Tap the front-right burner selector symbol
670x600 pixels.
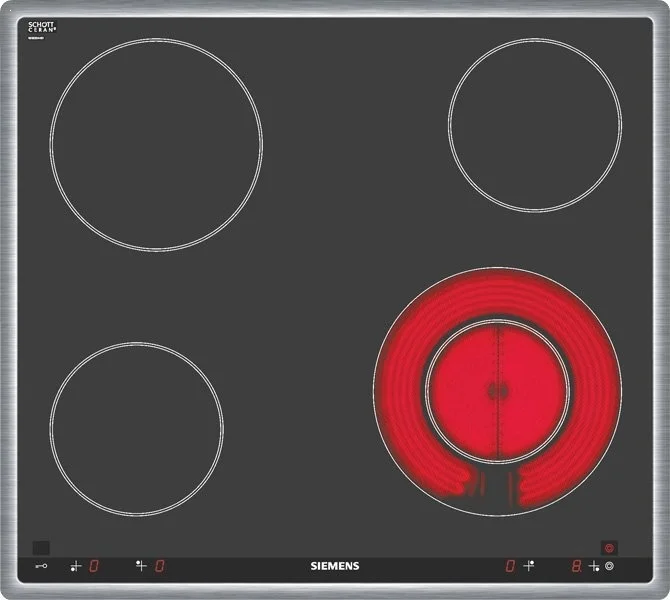[594, 567]
